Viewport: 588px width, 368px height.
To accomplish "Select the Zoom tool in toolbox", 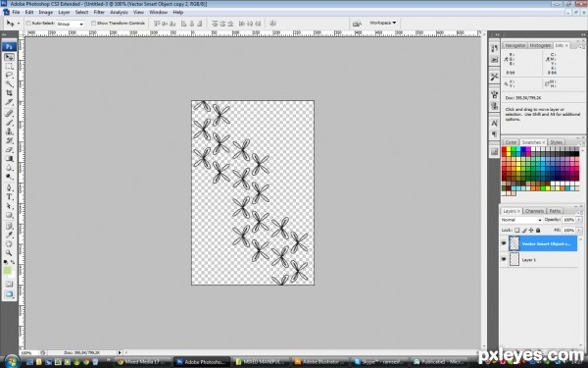I will tap(9, 253).
